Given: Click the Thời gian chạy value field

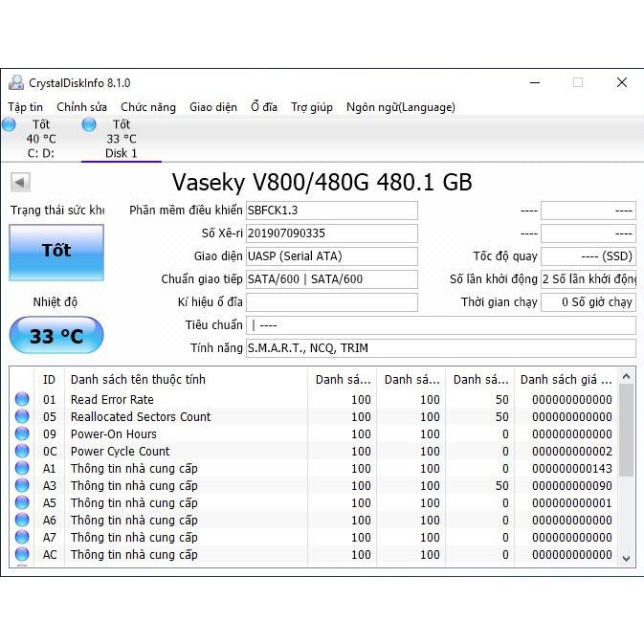Looking at the screenshot, I should tap(588, 302).
